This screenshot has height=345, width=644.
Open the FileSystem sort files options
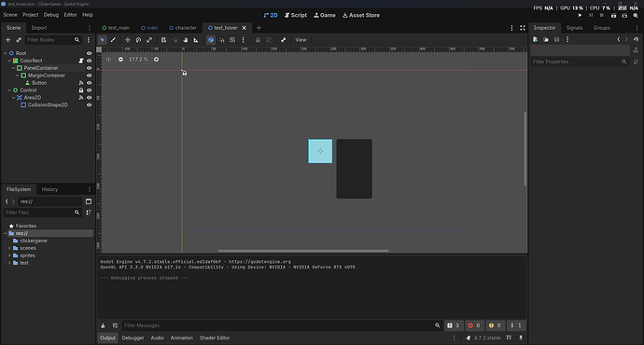point(89,213)
